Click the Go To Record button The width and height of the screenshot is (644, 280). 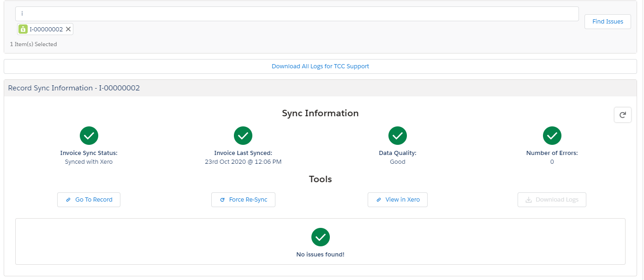click(x=89, y=199)
